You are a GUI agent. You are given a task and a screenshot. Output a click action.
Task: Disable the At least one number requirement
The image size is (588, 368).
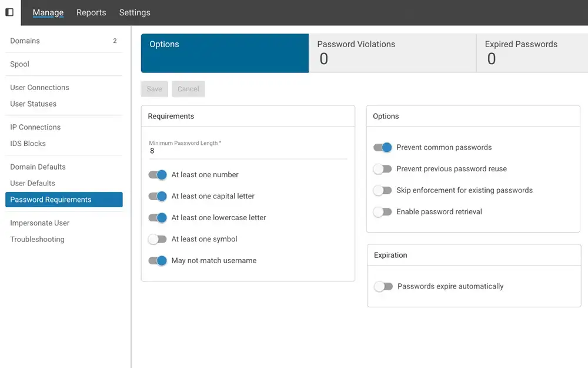pyautogui.click(x=158, y=174)
